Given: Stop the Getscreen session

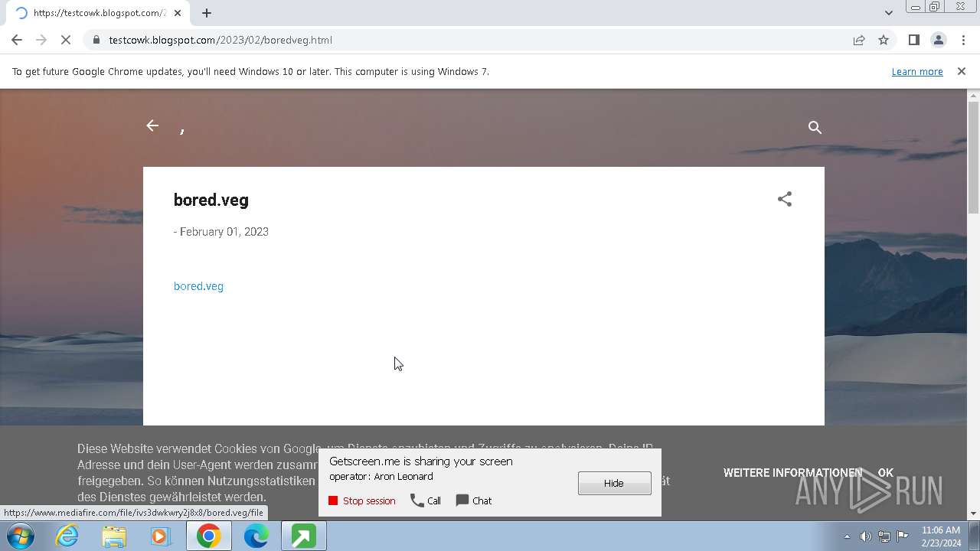Looking at the screenshot, I should (362, 500).
